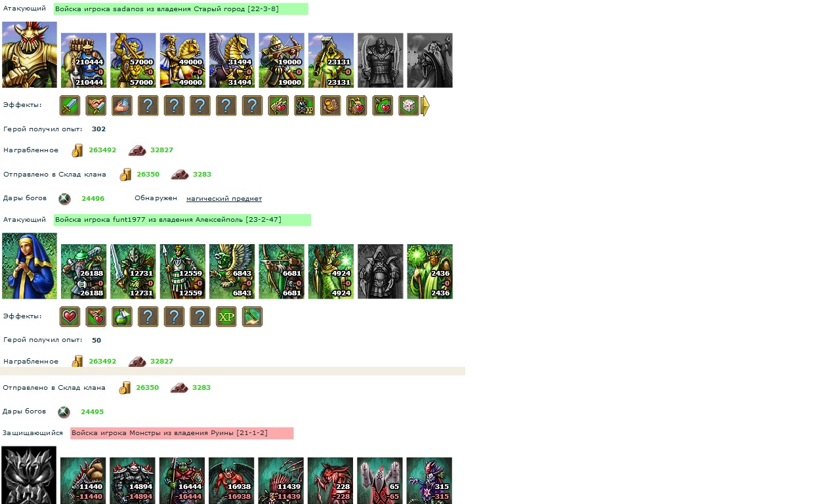The height and width of the screenshot is (504, 840).
Task: Click the green XP effect icon for funt1977
Action: coord(226,317)
